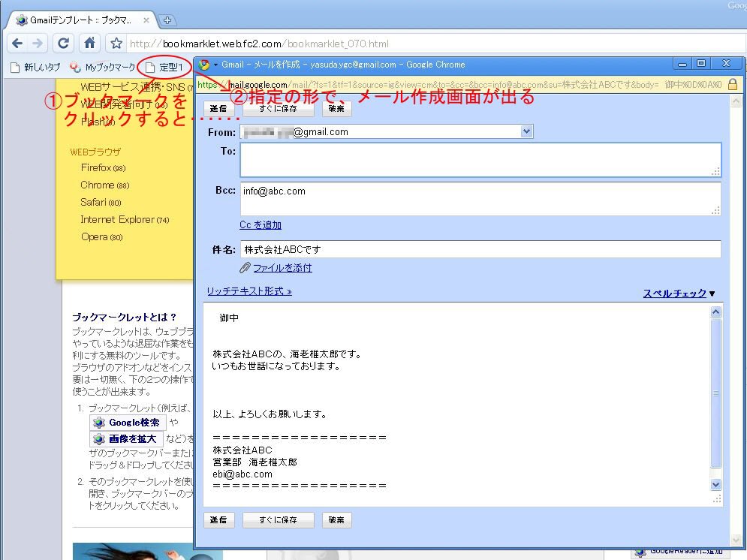Open the From address dropdown
Screen dimensions: 747x560
click(526, 132)
